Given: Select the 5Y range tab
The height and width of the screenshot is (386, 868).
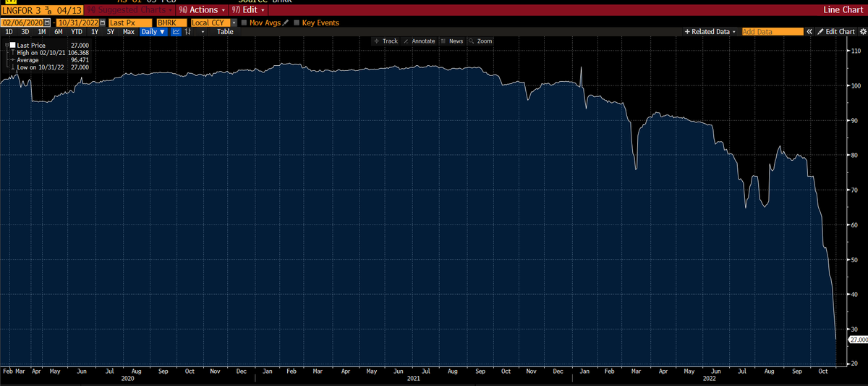Looking at the screenshot, I should 111,32.
